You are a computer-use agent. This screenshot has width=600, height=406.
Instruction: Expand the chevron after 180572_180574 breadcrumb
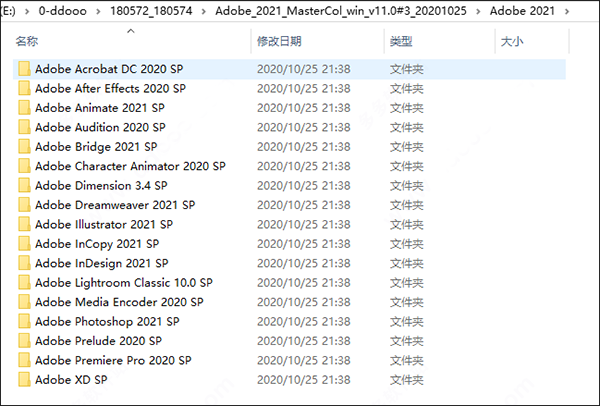[x=204, y=11]
